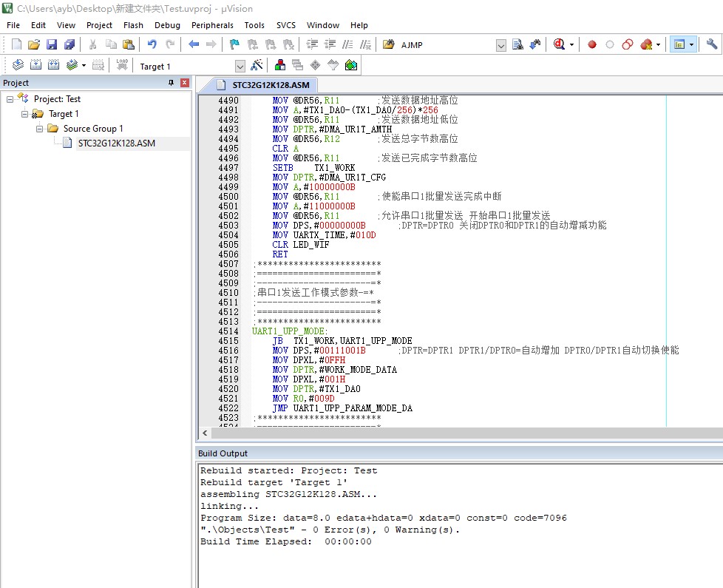Open the Peripherals menu
This screenshot has width=723, height=588.
pos(212,25)
